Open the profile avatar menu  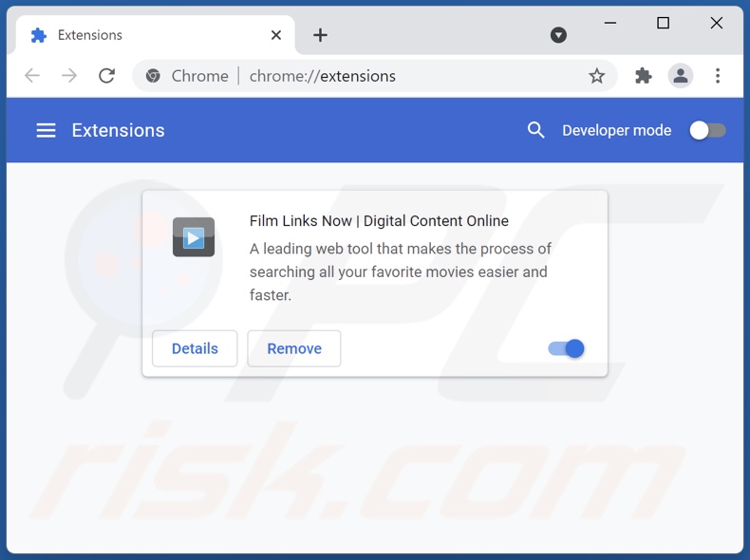coord(680,76)
